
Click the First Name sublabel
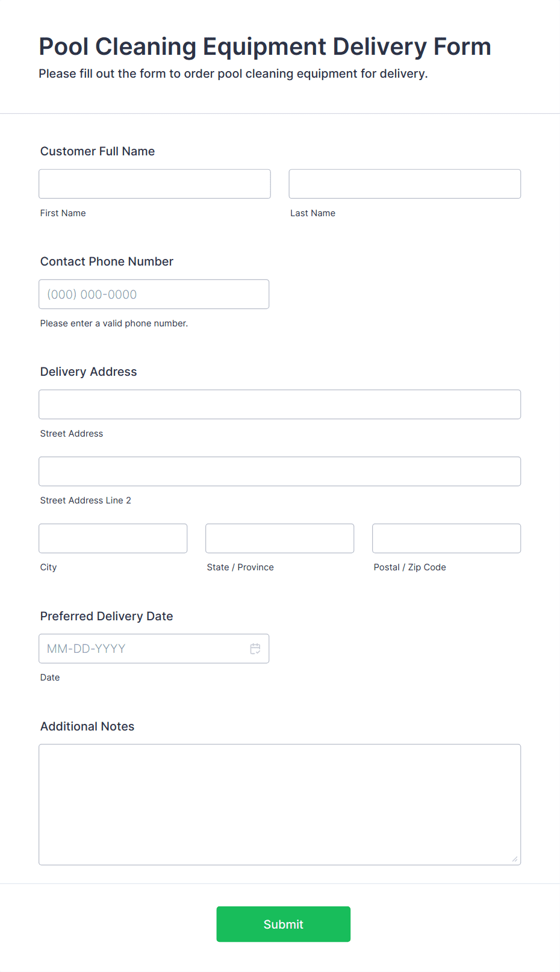[63, 213]
